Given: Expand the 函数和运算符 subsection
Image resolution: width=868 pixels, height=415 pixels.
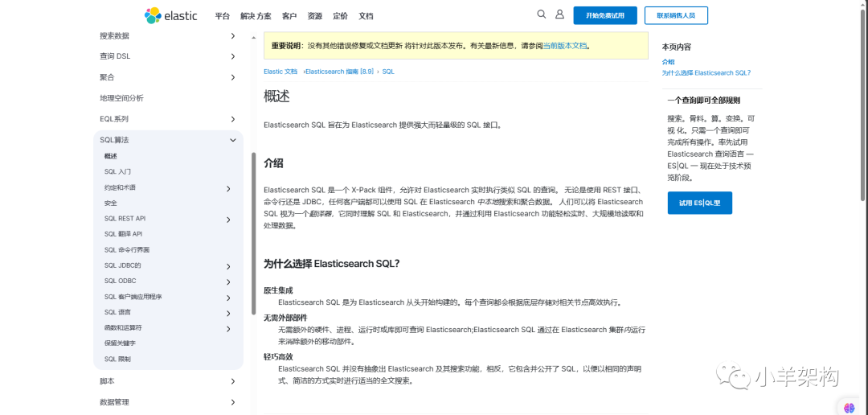Looking at the screenshot, I should pyautogui.click(x=228, y=329).
